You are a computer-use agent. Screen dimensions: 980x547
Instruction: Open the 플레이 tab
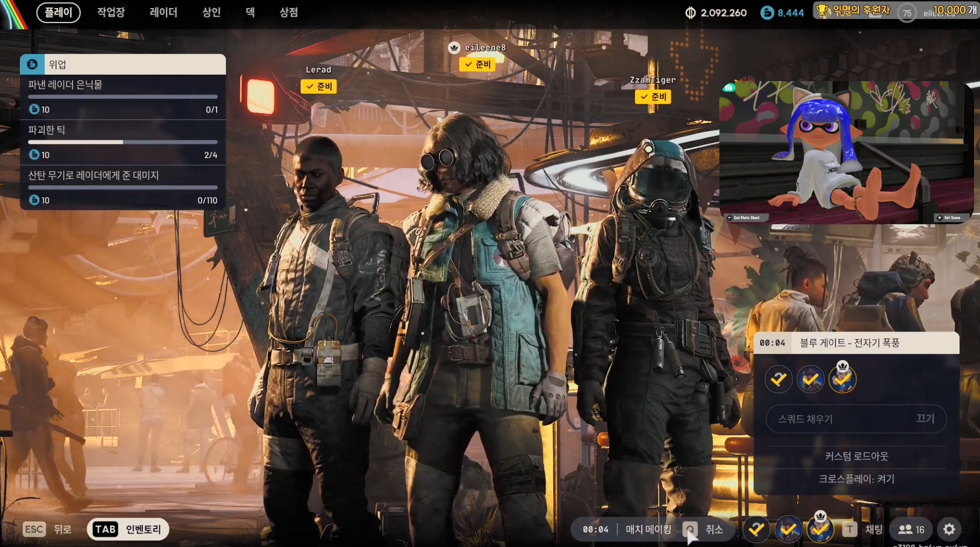click(x=58, y=12)
